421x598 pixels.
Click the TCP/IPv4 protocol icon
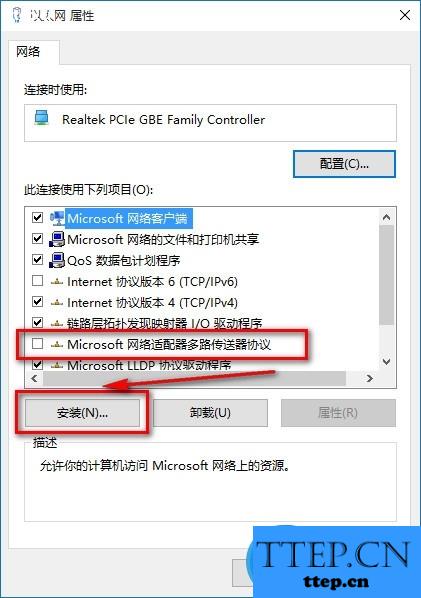[x=57, y=303]
